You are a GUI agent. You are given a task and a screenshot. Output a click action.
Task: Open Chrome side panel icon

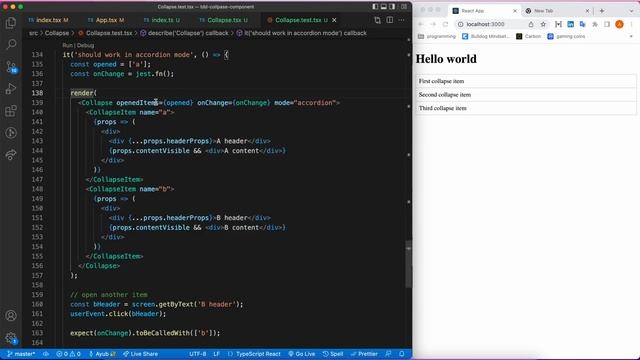(x=607, y=24)
